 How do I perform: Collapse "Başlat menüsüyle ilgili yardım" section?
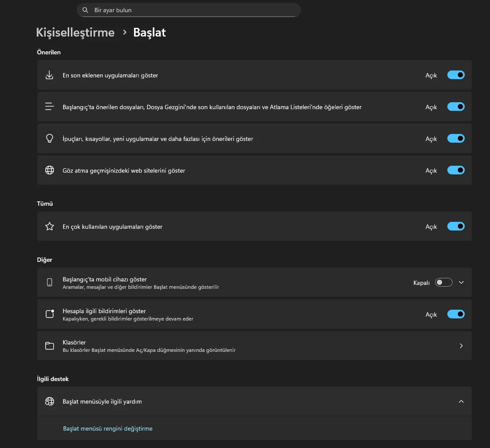(461, 401)
